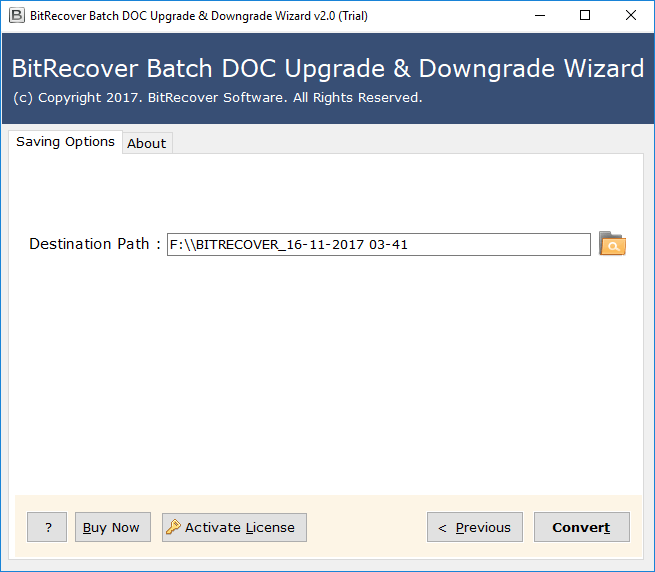Image resolution: width=655 pixels, height=572 pixels.
Task: Switch to the About tab
Action: coord(147,143)
